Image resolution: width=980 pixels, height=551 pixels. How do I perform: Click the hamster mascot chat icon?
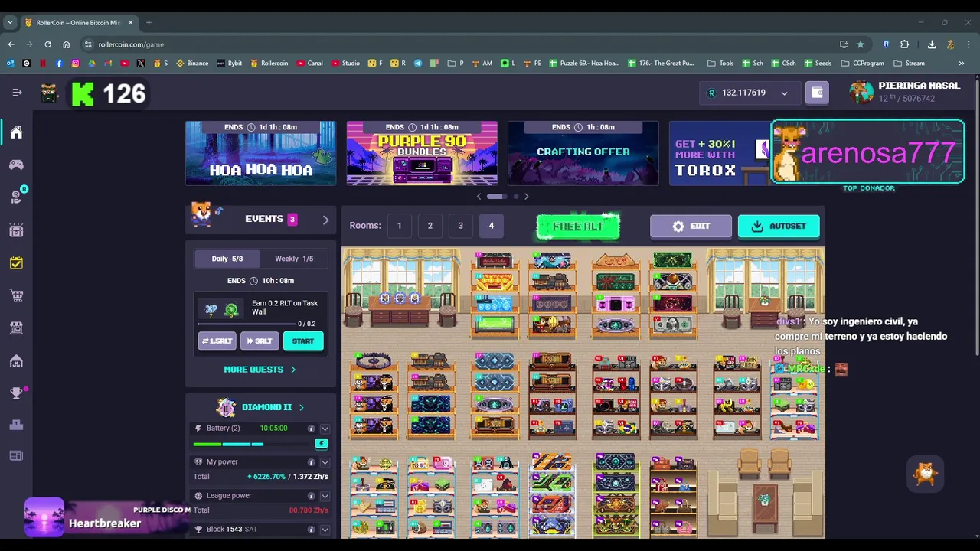(x=926, y=474)
